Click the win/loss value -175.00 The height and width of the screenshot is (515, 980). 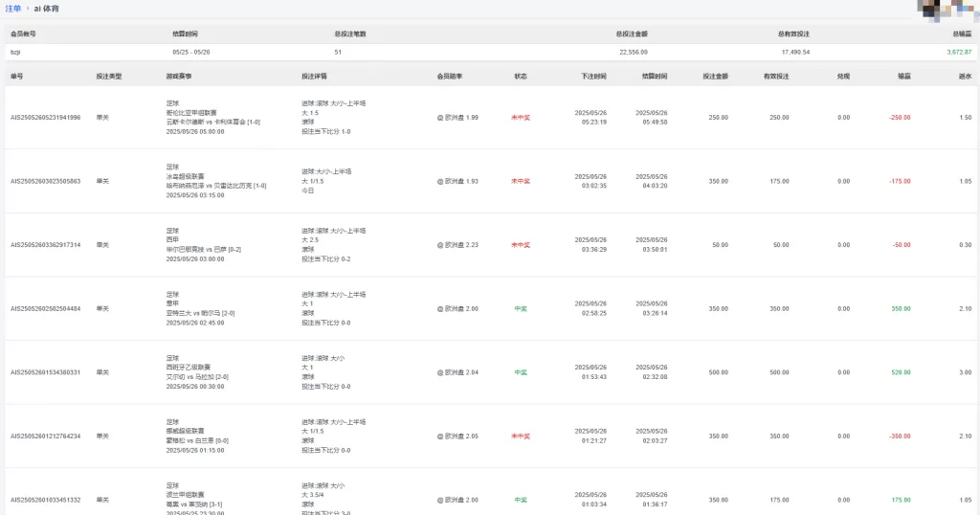[x=900, y=181]
